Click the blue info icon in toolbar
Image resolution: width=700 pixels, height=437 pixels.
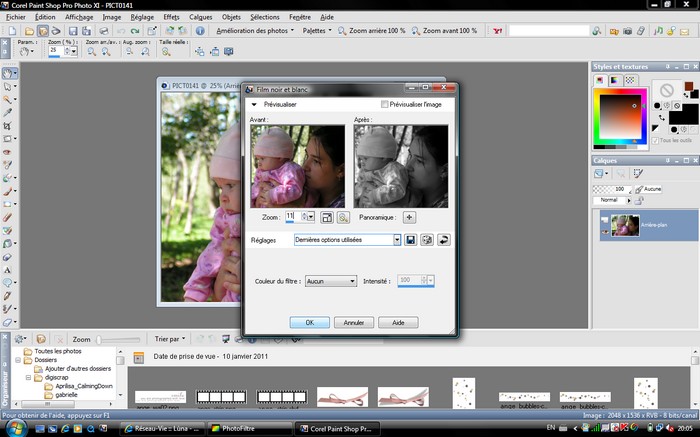click(200, 31)
